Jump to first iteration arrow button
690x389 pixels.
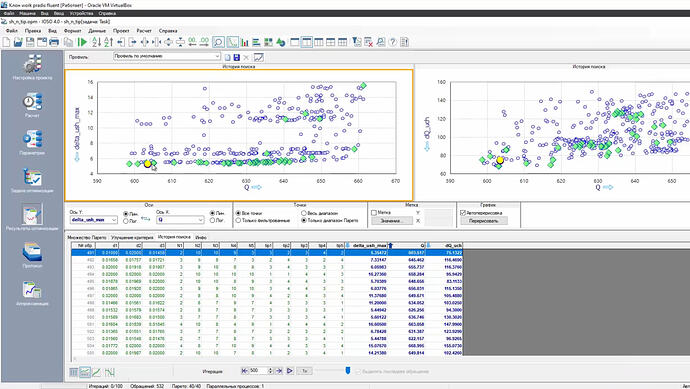244,371
